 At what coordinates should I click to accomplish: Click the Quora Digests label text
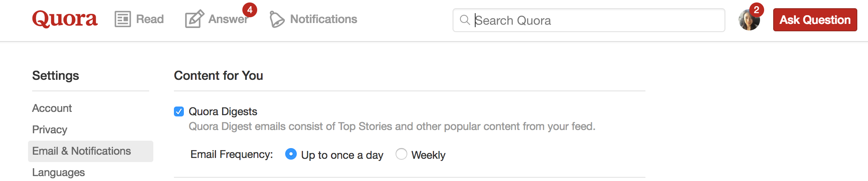coord(223,111)
